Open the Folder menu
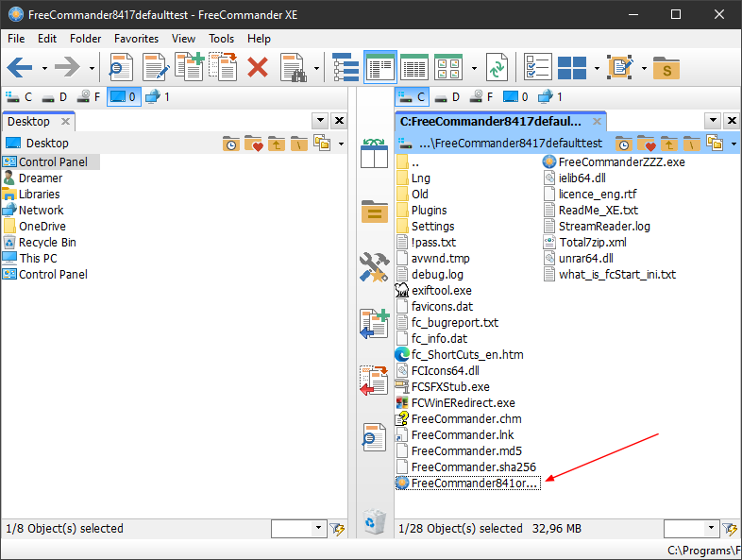 pyautogui.click(x=86, y=39)
